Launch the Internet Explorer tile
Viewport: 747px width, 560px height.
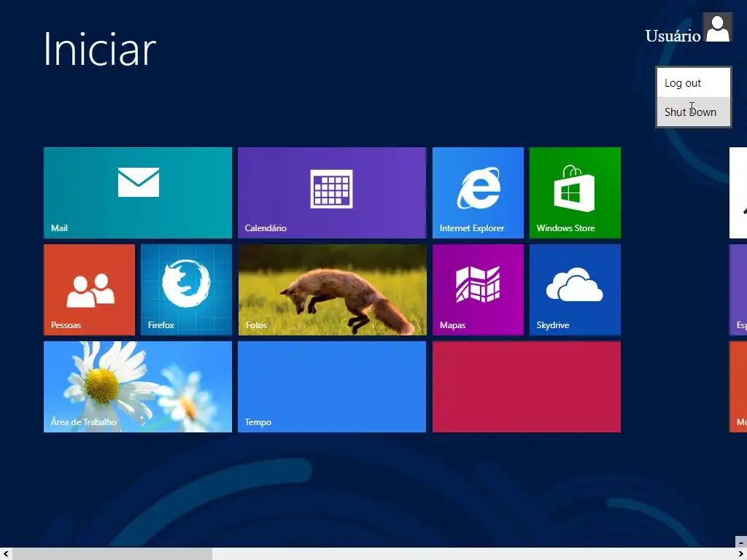tap(478, 192)
